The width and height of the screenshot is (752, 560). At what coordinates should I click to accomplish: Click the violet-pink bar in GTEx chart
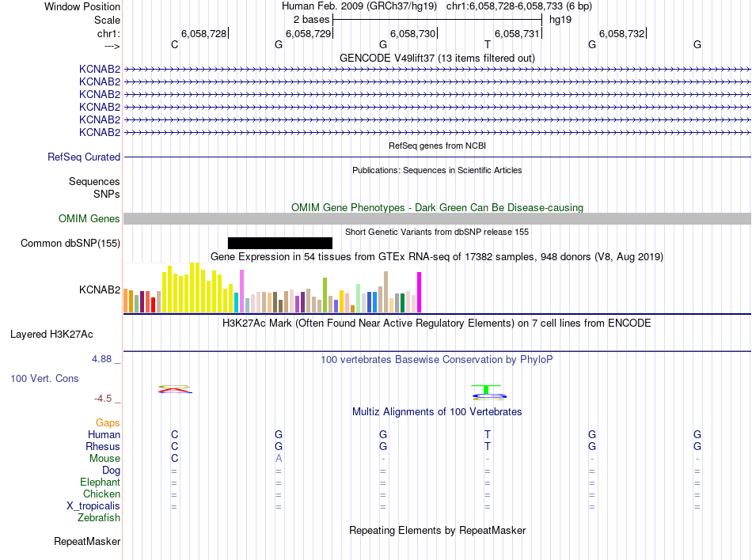241,291
